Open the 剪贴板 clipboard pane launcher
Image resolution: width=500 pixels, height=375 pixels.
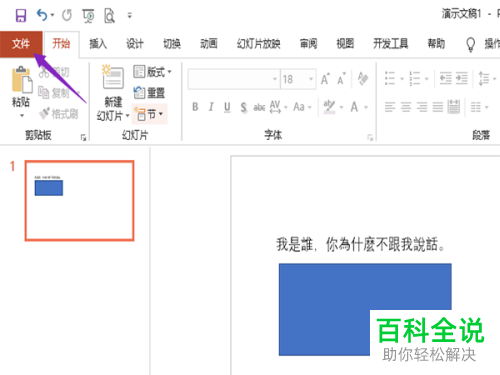[x=83, y=137]
